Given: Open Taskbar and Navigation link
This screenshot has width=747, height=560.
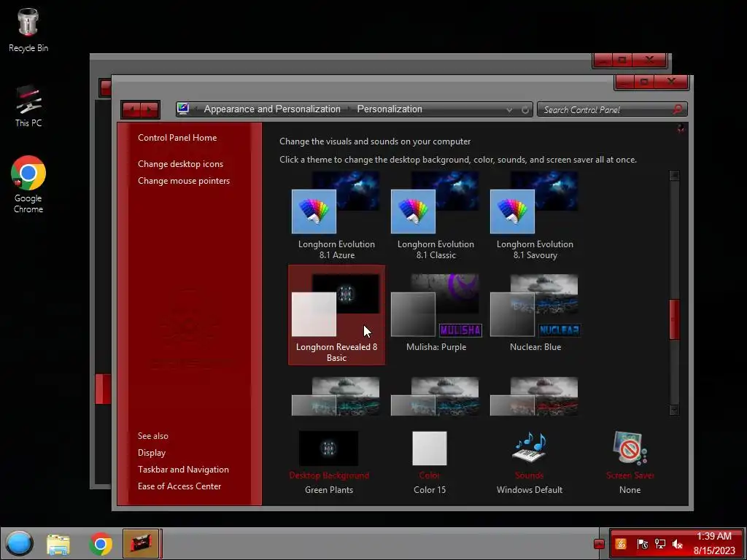Looking at the screenshot, I should tap(183, 469).
